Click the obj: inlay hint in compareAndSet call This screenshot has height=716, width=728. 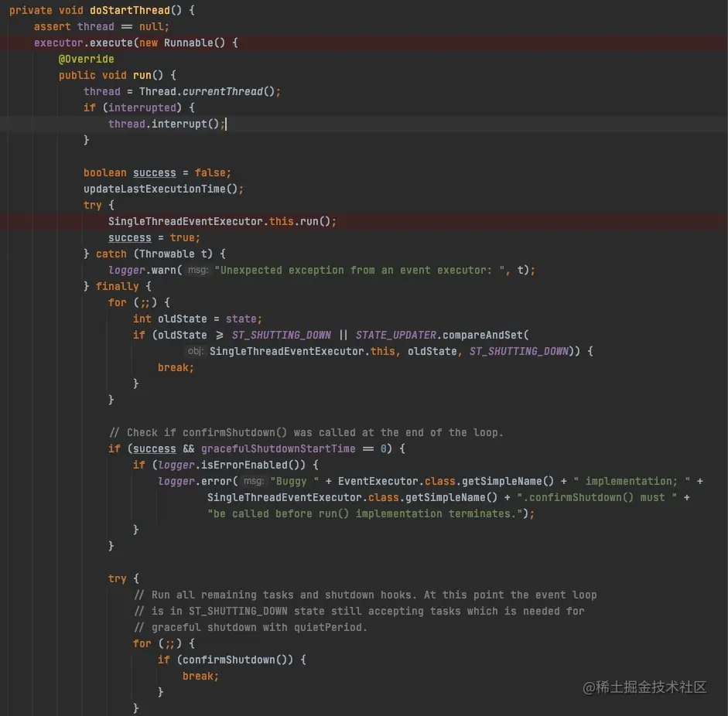(x=196, y=351)
